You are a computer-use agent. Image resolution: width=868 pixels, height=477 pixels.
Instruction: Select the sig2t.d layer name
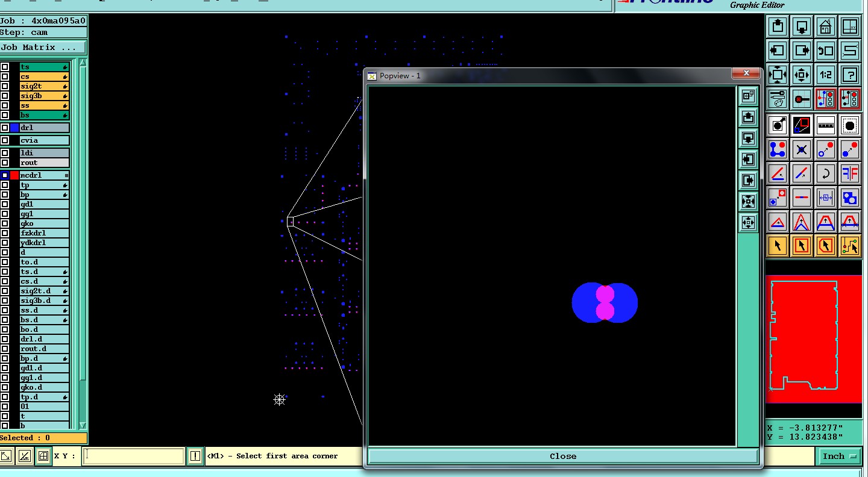44,291
